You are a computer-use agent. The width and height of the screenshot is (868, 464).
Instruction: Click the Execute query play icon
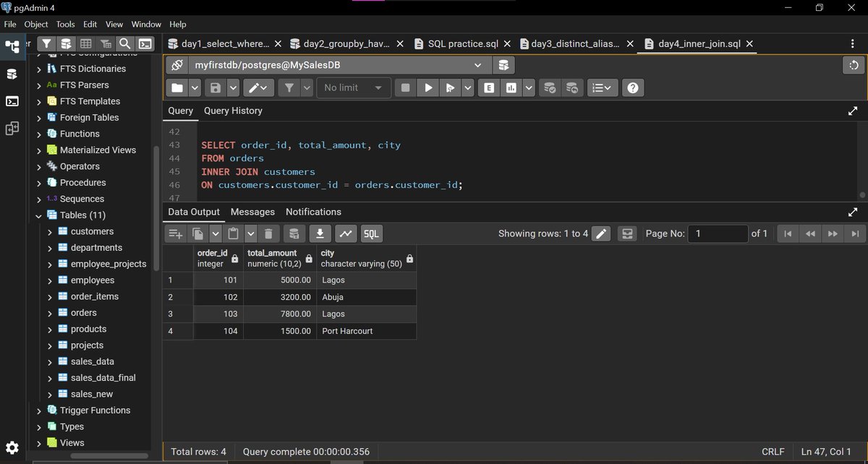click(x=428, y=87)
